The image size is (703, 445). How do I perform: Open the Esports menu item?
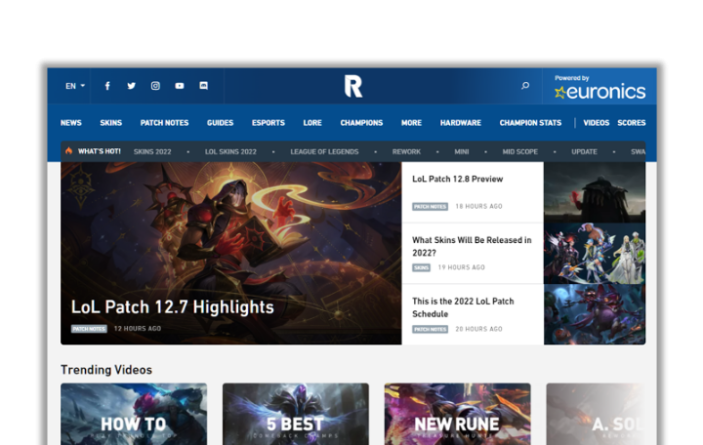[x=268, y=123]
